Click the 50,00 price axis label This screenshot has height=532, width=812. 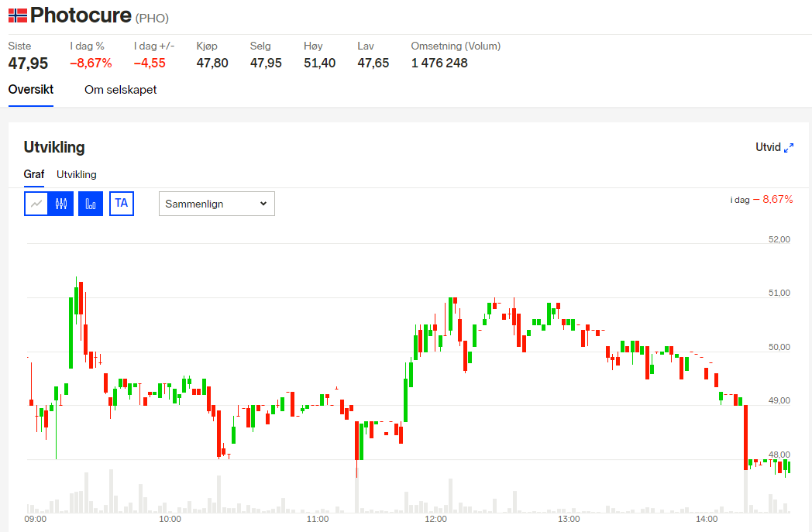[779, 347]
